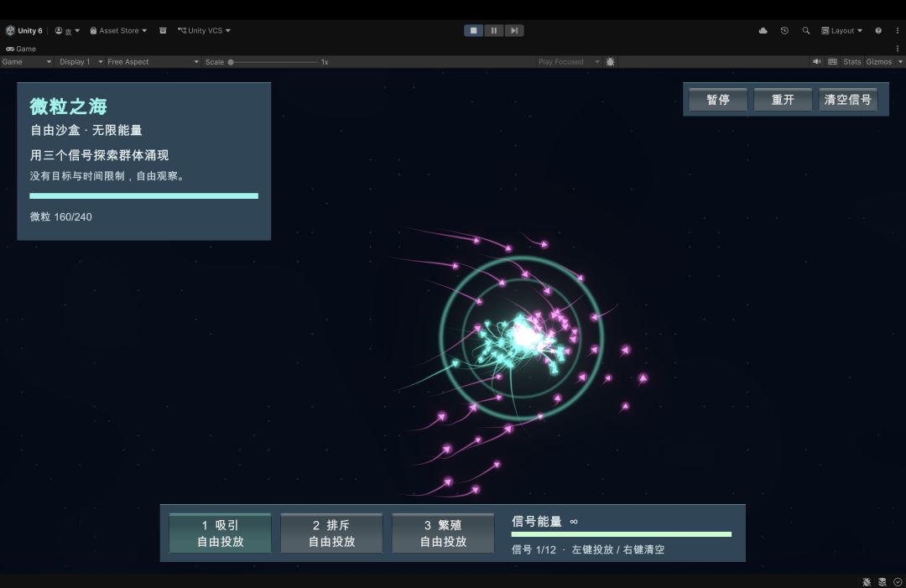This screenshot has width=906, height=588.
Task: Click the particle count progress bar
Action: [144, 195]
